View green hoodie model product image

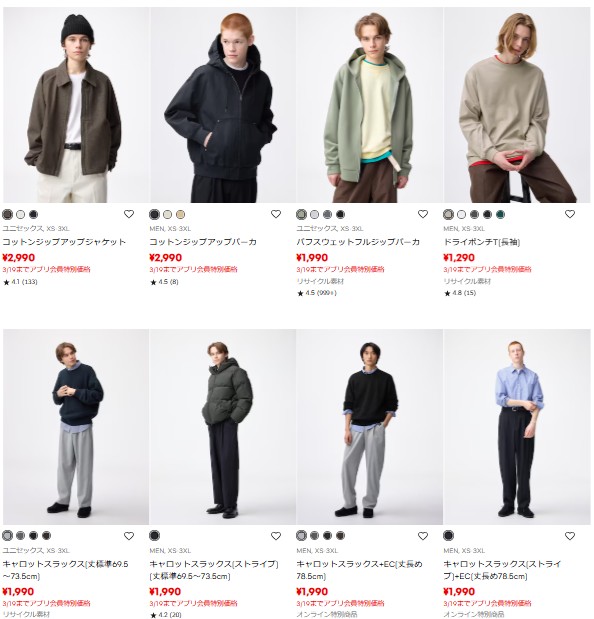pyautogui.click(x=369, y=105)
